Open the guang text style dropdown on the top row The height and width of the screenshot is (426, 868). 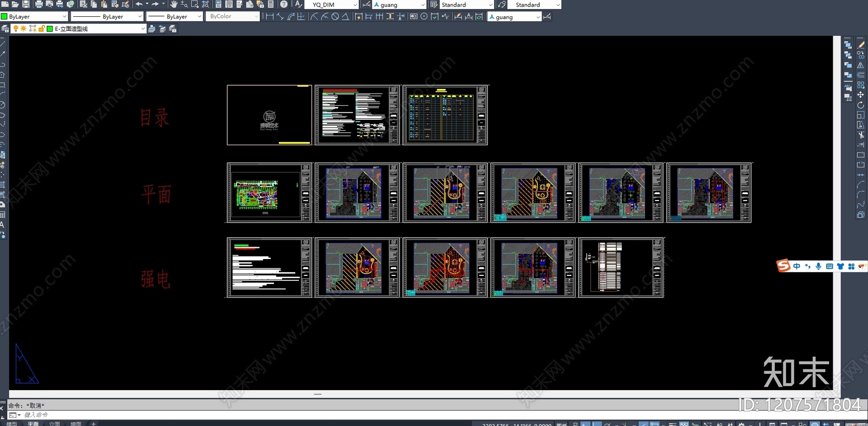tap(400, 4)
